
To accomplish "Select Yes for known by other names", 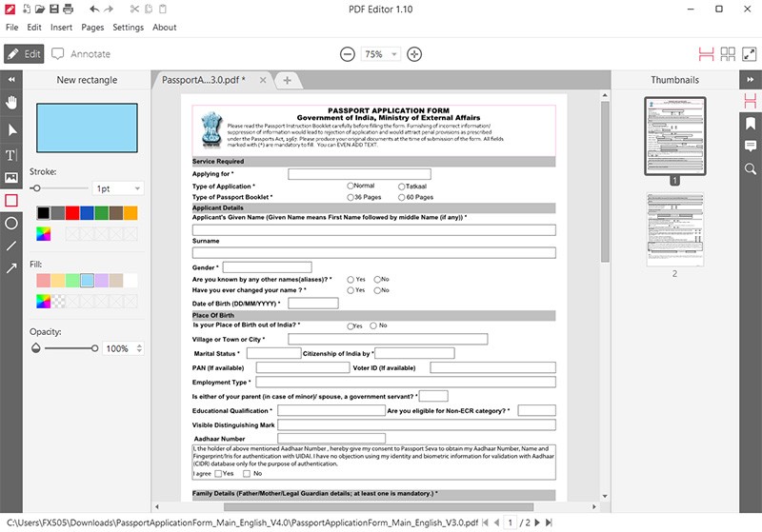I will (351, 280).
